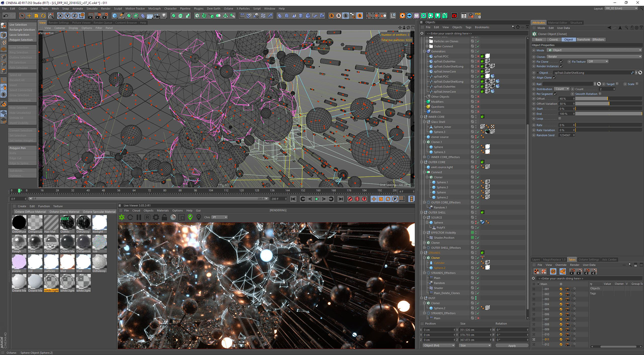Adjust the Offset Variation 50% slider
Screen dimensions: 644x355
[x=609, y=104]
